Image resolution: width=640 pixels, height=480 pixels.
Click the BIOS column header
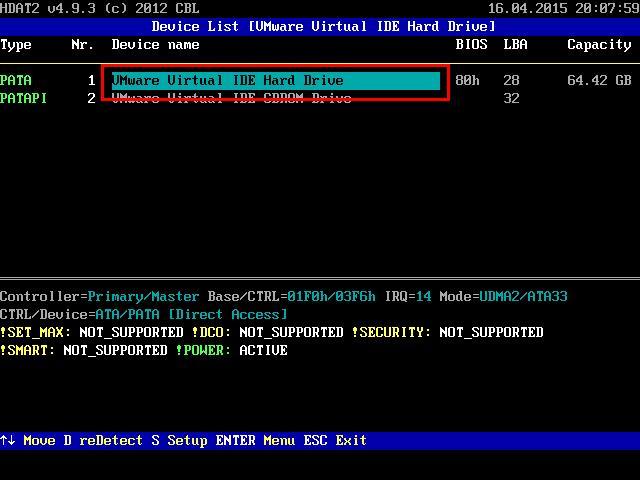coord(471,44)
